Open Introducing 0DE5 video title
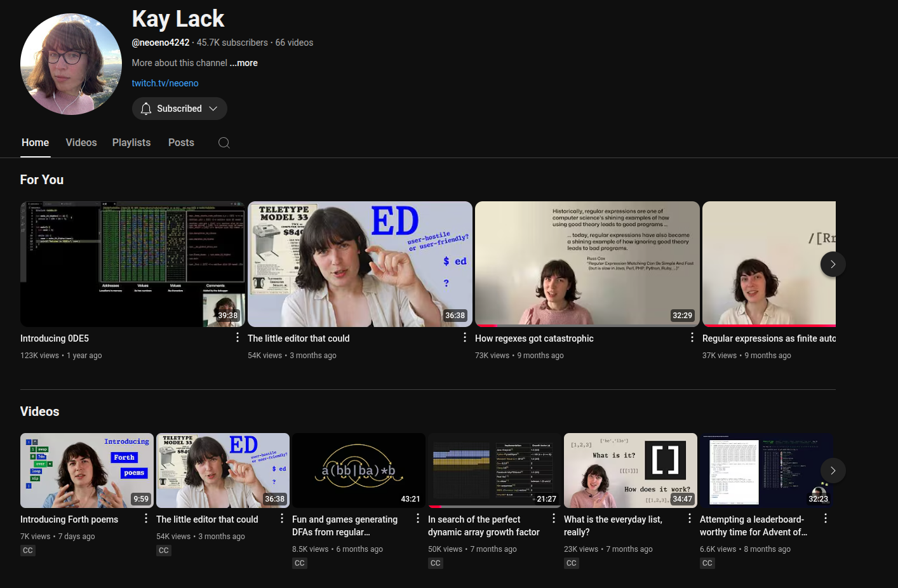 (x=55, y=338)
